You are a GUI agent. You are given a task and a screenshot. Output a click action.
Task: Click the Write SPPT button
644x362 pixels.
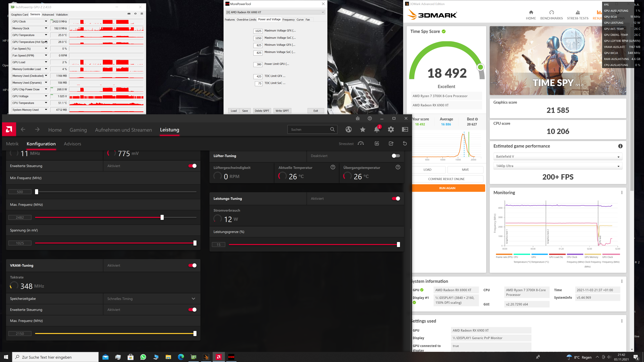(282, 111)
